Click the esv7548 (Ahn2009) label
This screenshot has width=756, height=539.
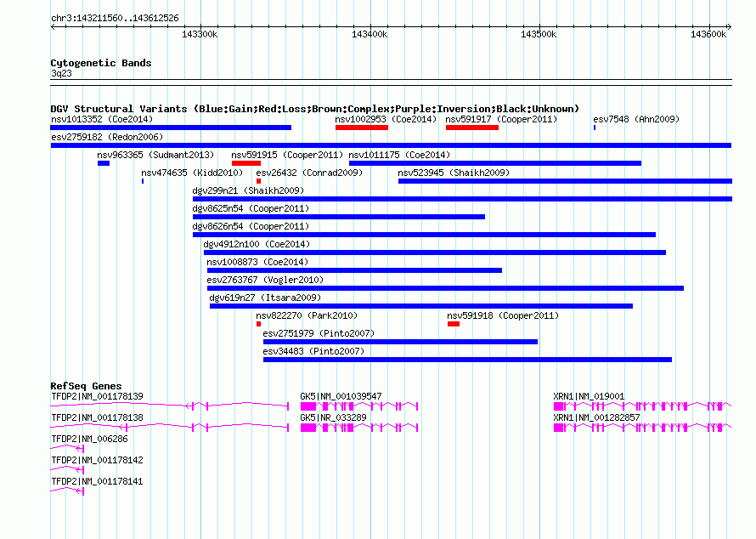pos(636,119)
